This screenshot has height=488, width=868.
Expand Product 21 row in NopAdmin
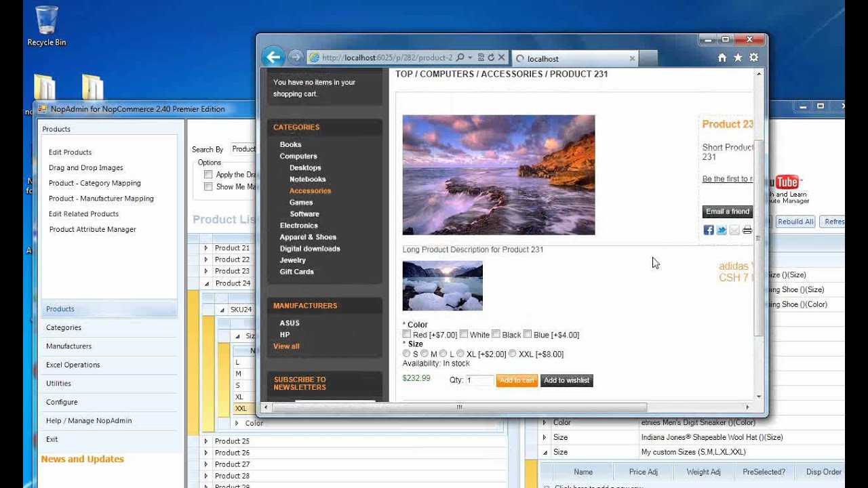coord(206,248)
